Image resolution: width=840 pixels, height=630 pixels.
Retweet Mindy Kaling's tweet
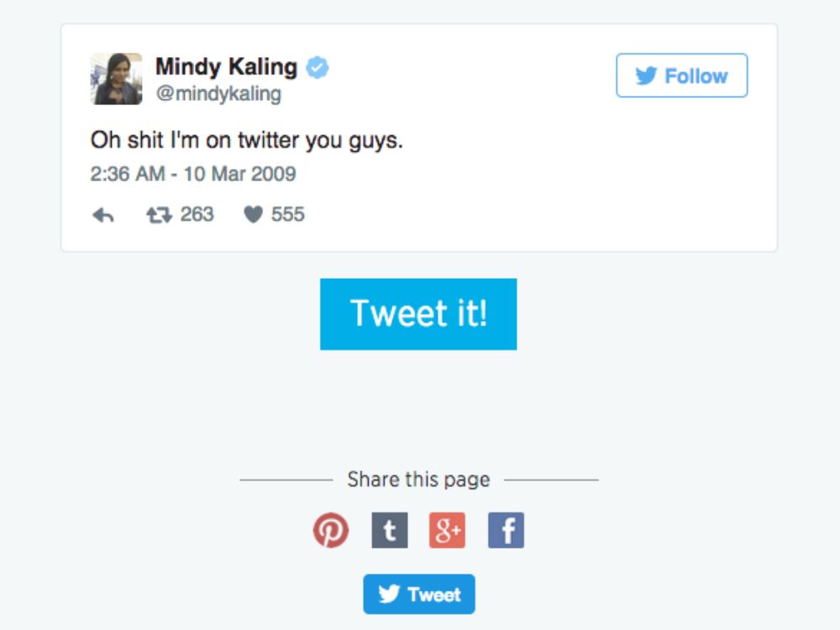coord(157,215)
